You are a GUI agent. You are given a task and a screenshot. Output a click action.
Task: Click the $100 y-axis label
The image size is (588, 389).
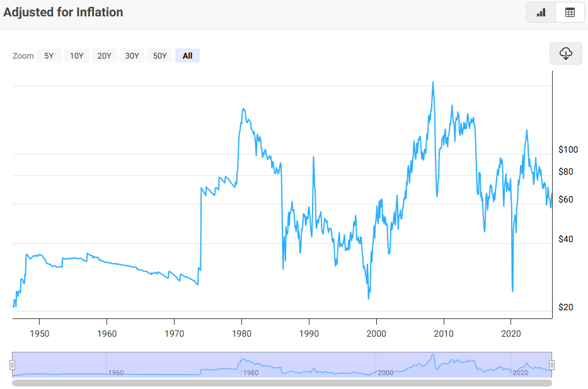click(x=568, y=149)
